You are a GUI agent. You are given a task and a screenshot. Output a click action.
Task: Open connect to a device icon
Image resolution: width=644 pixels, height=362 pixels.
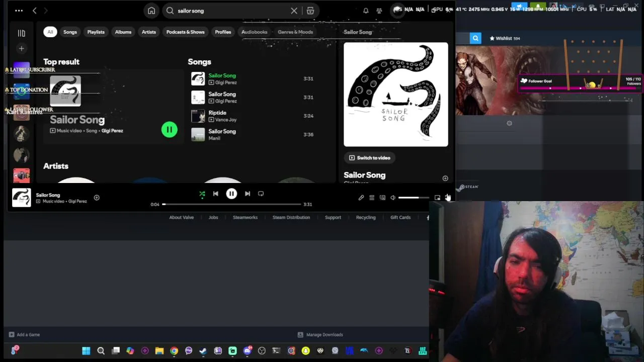point(382,198)
